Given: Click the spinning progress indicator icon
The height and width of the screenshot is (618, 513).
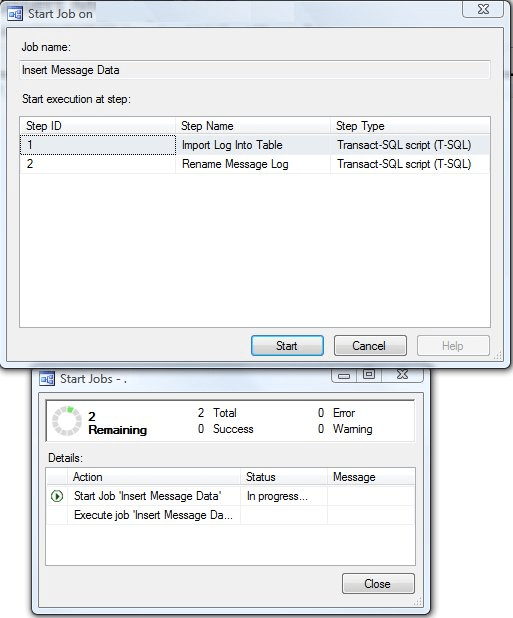Looking at the screenshot, I should (x=67, y=421).
